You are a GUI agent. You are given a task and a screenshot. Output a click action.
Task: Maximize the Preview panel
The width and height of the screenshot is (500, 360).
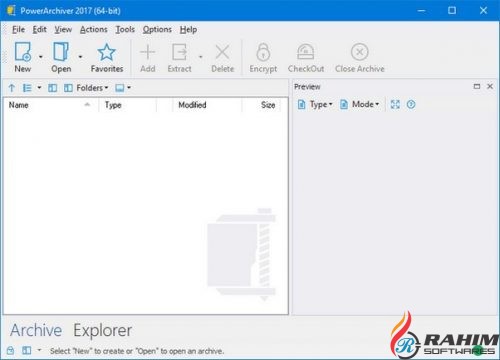(x=477, y=87)
